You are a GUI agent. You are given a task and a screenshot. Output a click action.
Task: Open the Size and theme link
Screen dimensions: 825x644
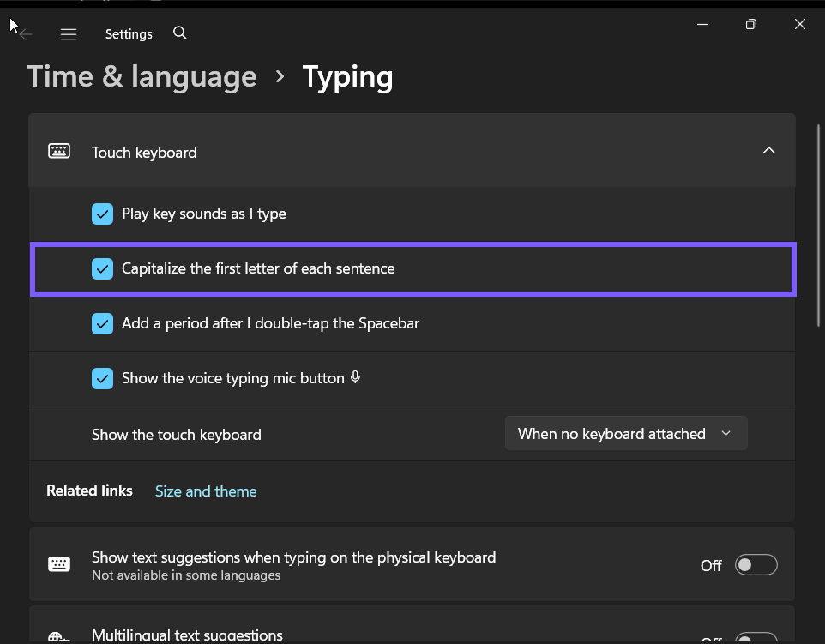point(206,491)
